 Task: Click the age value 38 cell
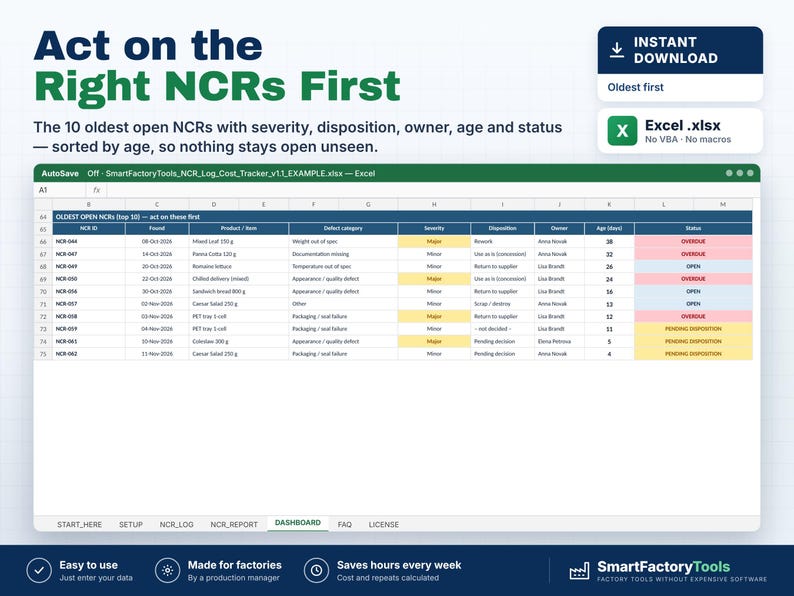(609, 242)
